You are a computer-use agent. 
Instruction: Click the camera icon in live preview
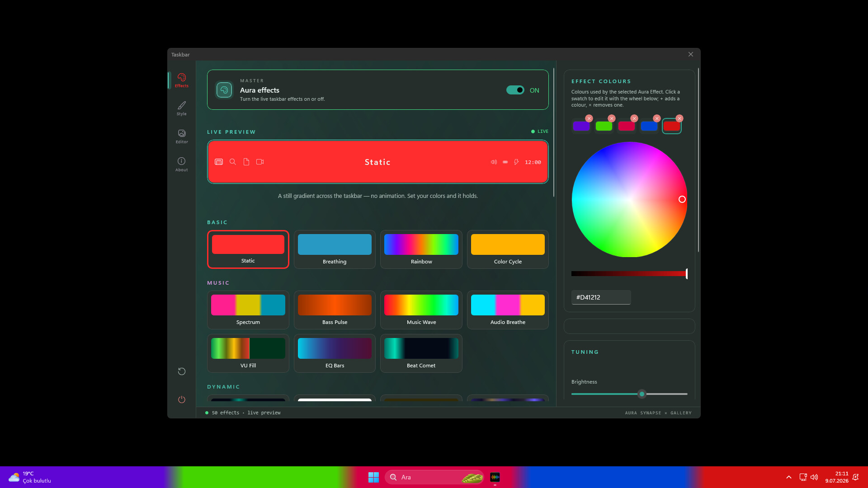(x=260, y=162)
